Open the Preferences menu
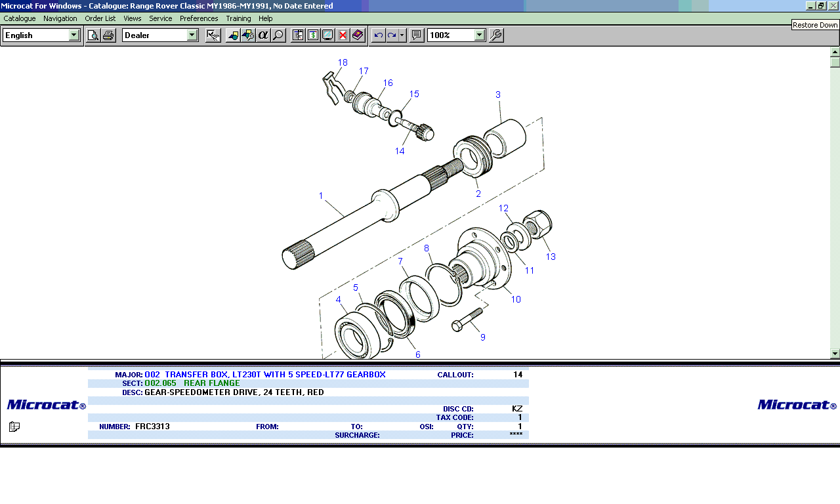 [x=199, y=18]
